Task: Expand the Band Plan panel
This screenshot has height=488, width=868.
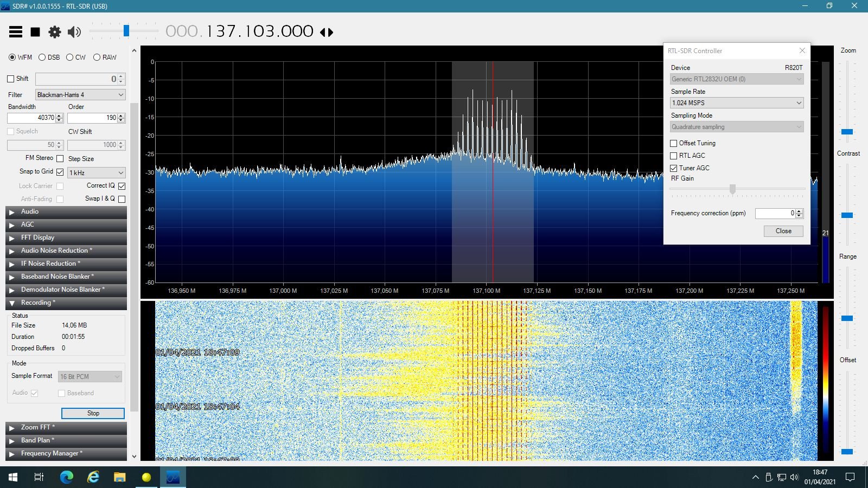Action: click(66, 440)
